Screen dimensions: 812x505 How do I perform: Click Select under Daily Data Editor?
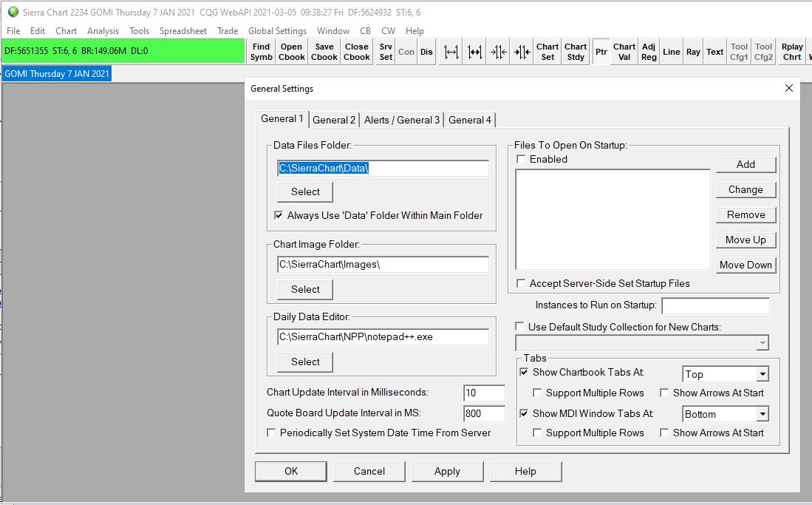point(305,362)
